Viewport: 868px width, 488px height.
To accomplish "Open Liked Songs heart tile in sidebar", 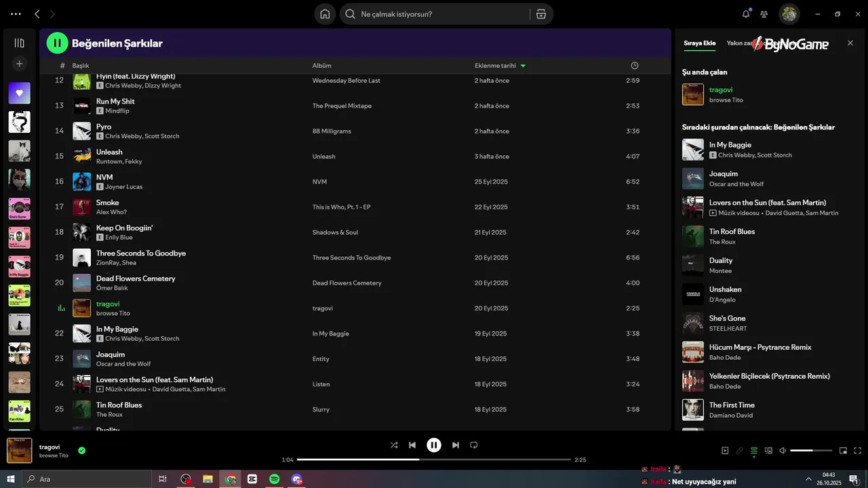I will click(19, 93).
